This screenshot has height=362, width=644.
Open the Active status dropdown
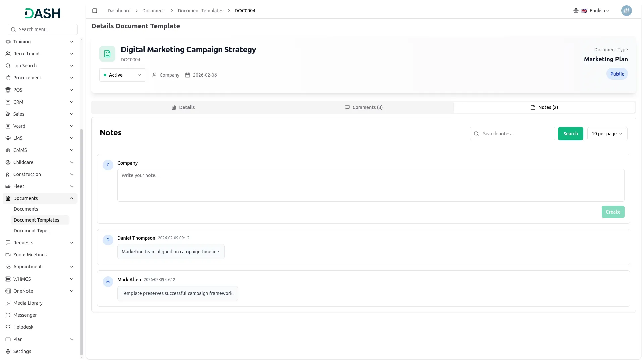coord(139,75)
